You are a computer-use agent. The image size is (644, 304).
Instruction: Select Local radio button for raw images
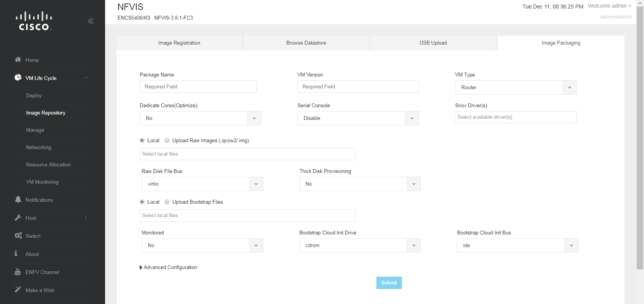(142, 141)
